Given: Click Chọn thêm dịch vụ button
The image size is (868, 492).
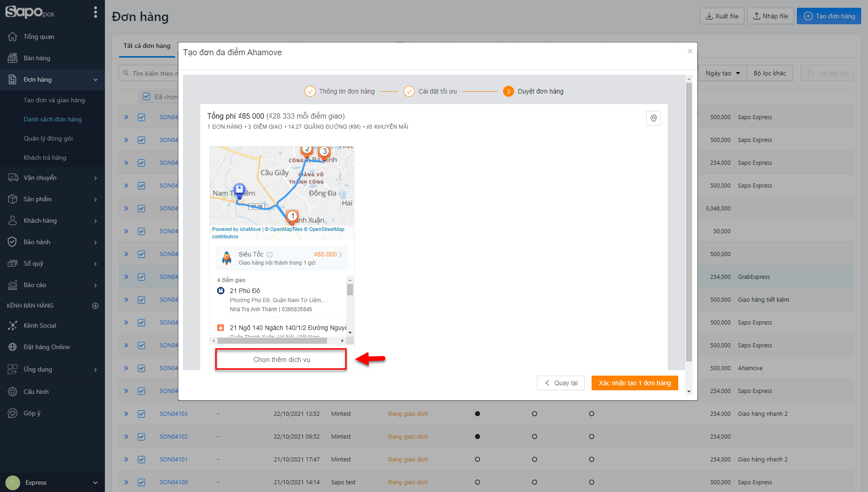Looking at the screenshot, I should coord(281,359).
